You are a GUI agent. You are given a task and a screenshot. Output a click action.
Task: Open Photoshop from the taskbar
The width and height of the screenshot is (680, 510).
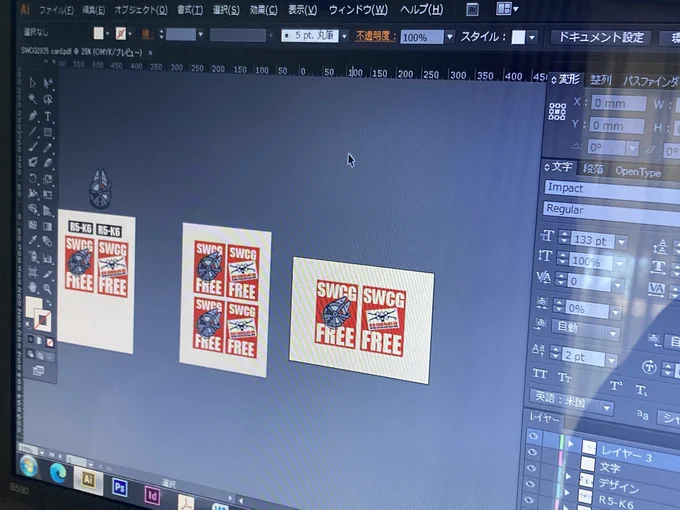[120, 488]
